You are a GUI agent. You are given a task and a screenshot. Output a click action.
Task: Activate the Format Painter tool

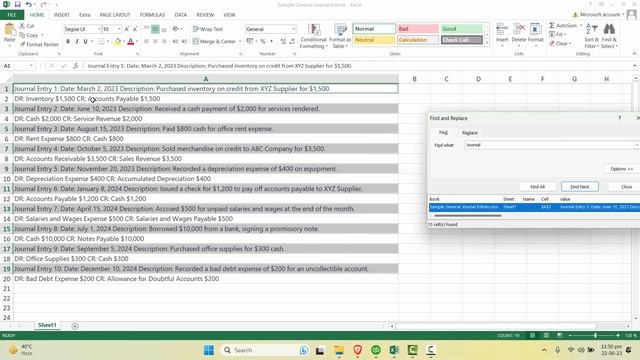[x=39, y=44]
